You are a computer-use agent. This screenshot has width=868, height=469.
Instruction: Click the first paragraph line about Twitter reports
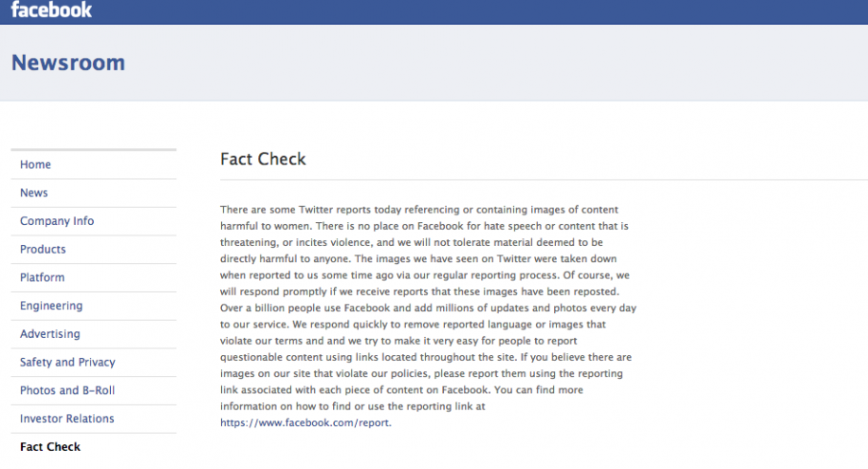click(x=419, y=209)
